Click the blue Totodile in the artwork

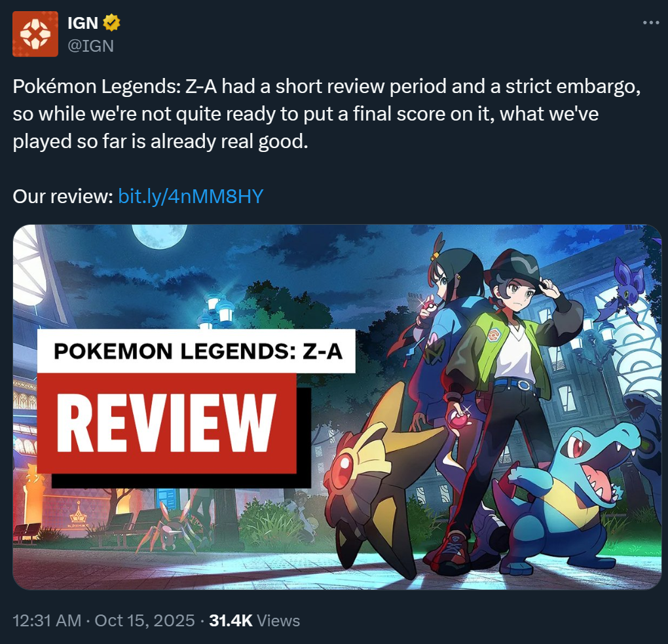568,499
